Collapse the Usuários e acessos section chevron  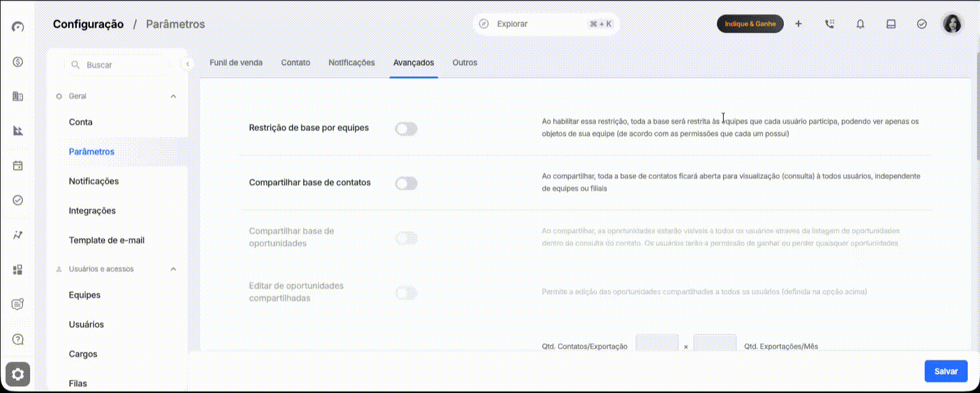(x=173, y=269)
